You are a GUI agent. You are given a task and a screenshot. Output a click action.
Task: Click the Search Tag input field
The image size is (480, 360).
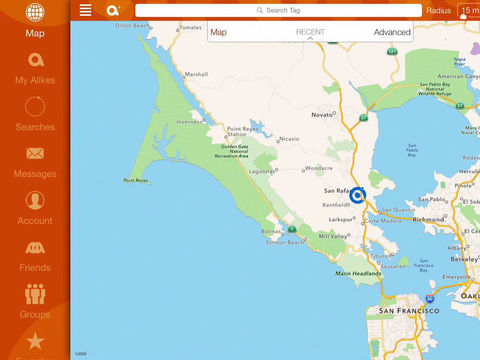tap(278, 10)
